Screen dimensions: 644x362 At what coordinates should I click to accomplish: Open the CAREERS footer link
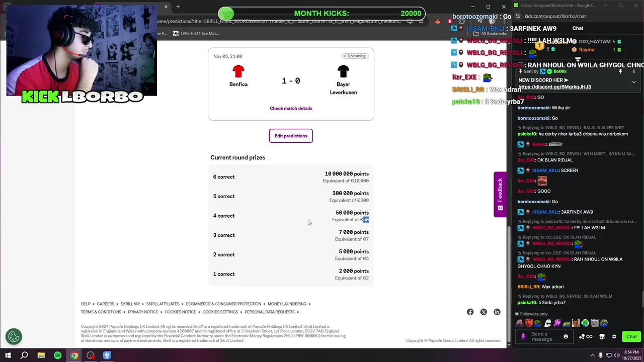(106, 304)
